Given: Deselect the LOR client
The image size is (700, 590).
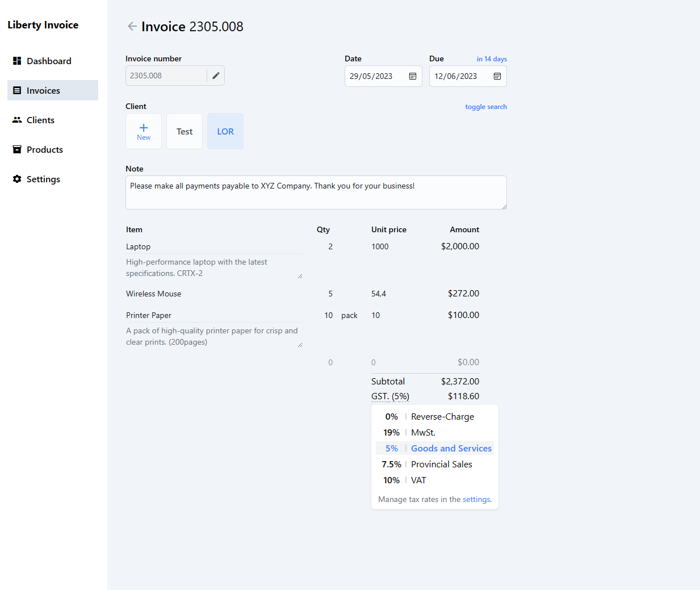Looking at the screenshot, I should [225, 131].
